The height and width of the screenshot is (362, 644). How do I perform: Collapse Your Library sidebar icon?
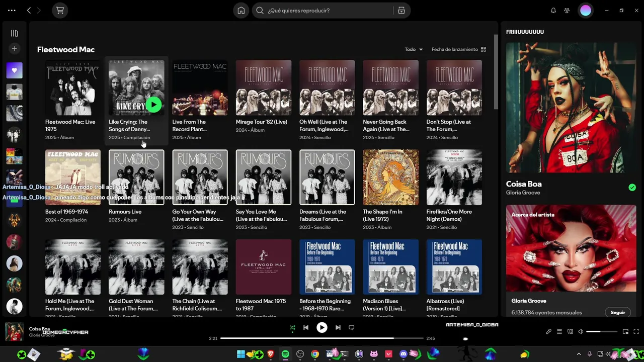click(14, 33)
